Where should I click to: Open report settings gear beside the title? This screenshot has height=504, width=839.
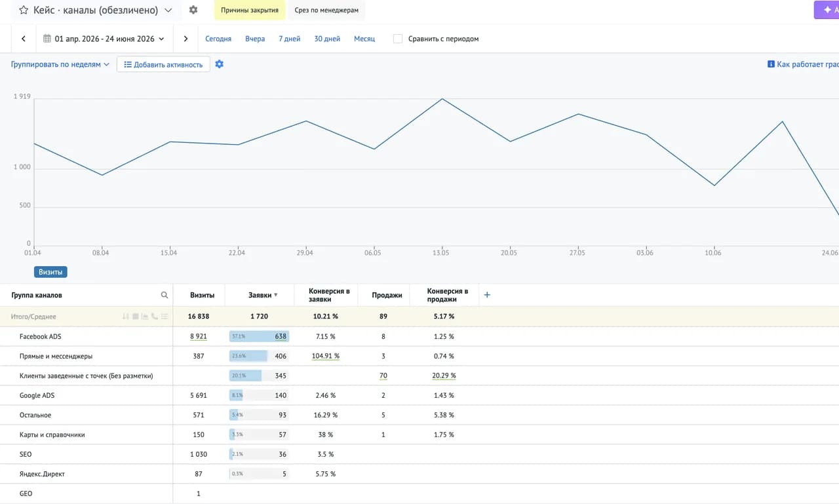(193, 10)
